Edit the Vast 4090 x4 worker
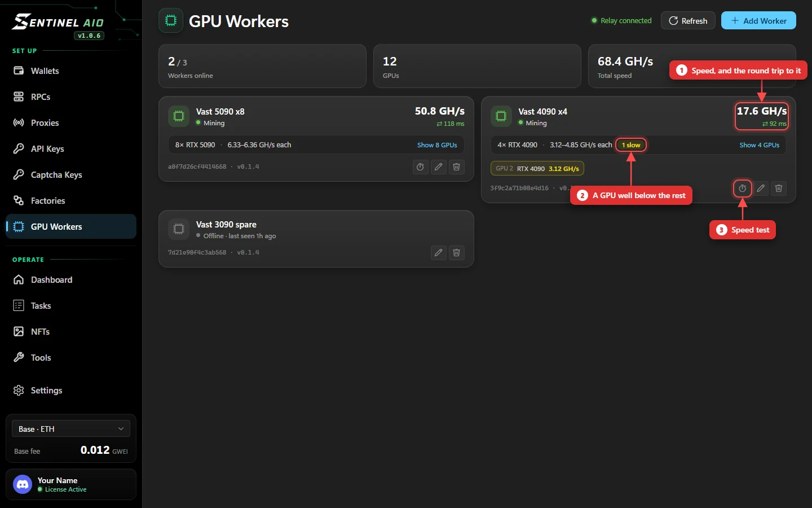This screenshot has height=508, width=812. pos(761,189)
